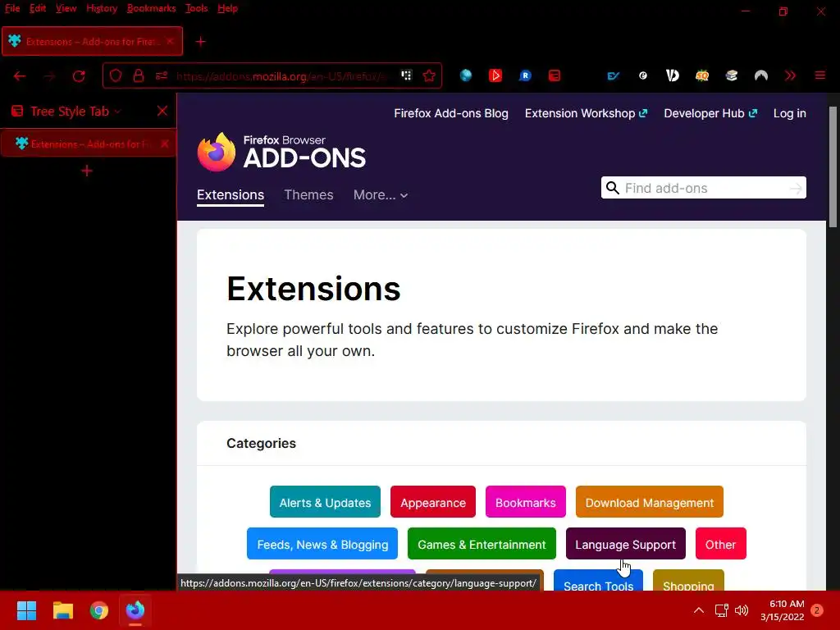The image size is (840, 630).
Task: Click the gray arch extension icon
Action: point(760,75)
